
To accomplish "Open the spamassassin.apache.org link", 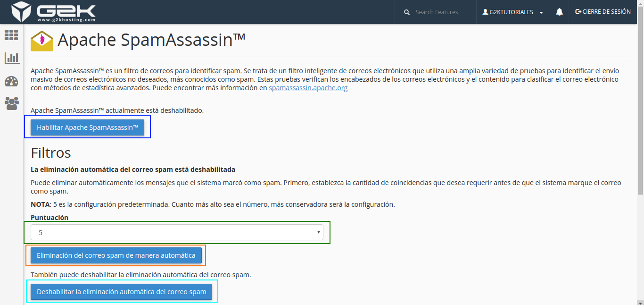I will coord(308,88).
